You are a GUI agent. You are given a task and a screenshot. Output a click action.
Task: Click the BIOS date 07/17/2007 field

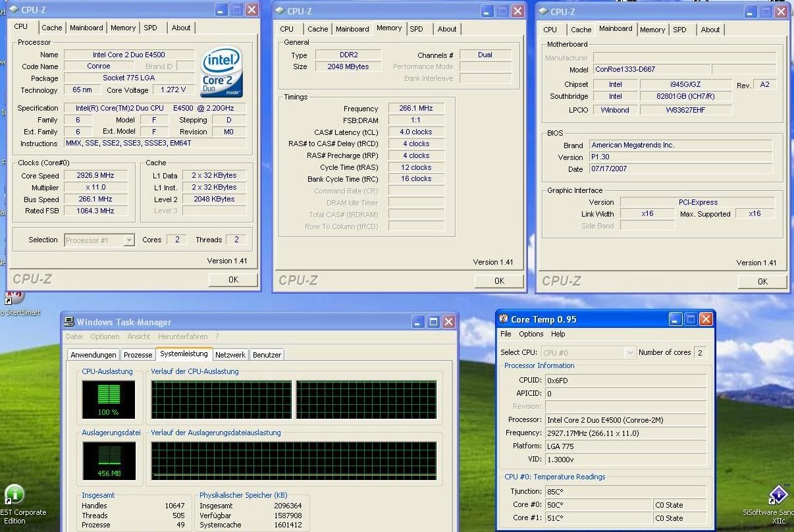pyautogui.click(x=681, y=169)
